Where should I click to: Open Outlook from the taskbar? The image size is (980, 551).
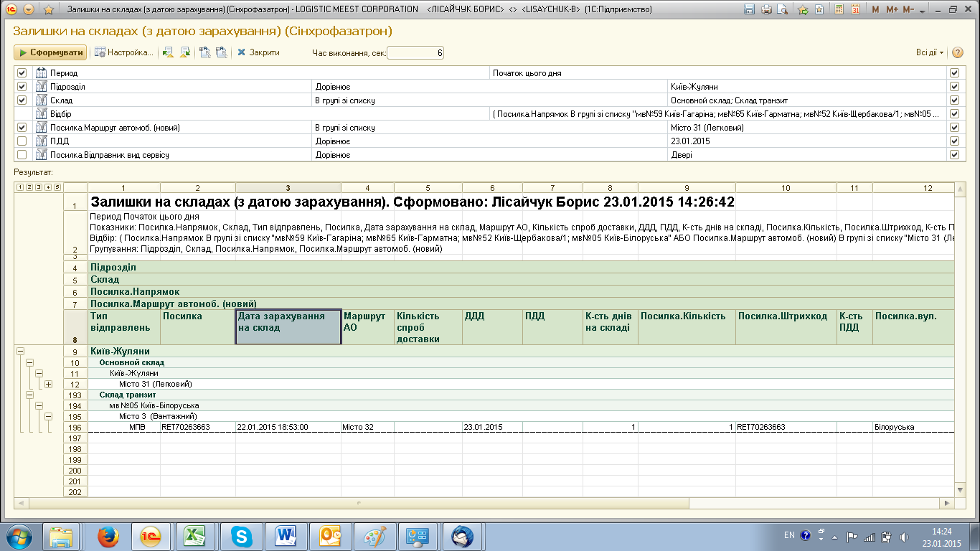coord(331,536)
